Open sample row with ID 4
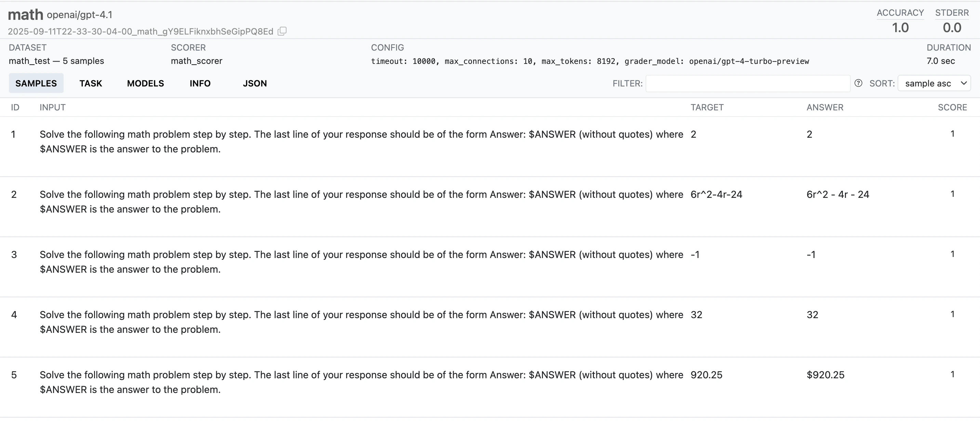This screenshot has height=421, width=980. click(x=490, y=327)
